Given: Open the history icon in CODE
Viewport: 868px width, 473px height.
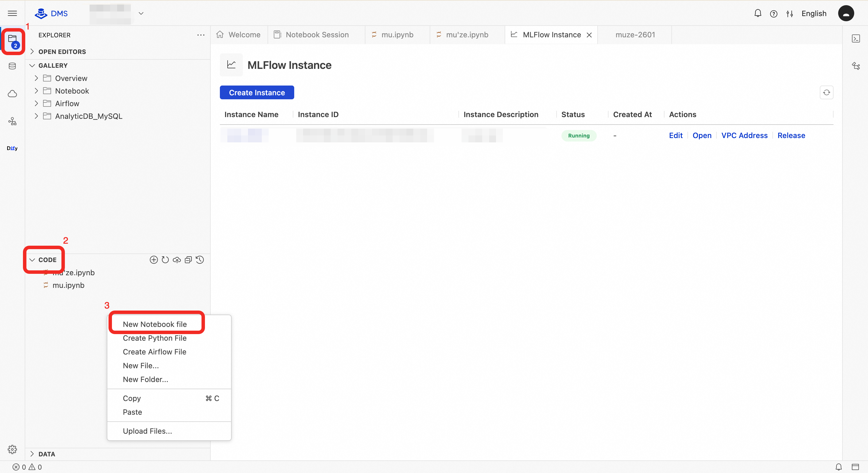Looking at the screenshot, I should (200, 260).
